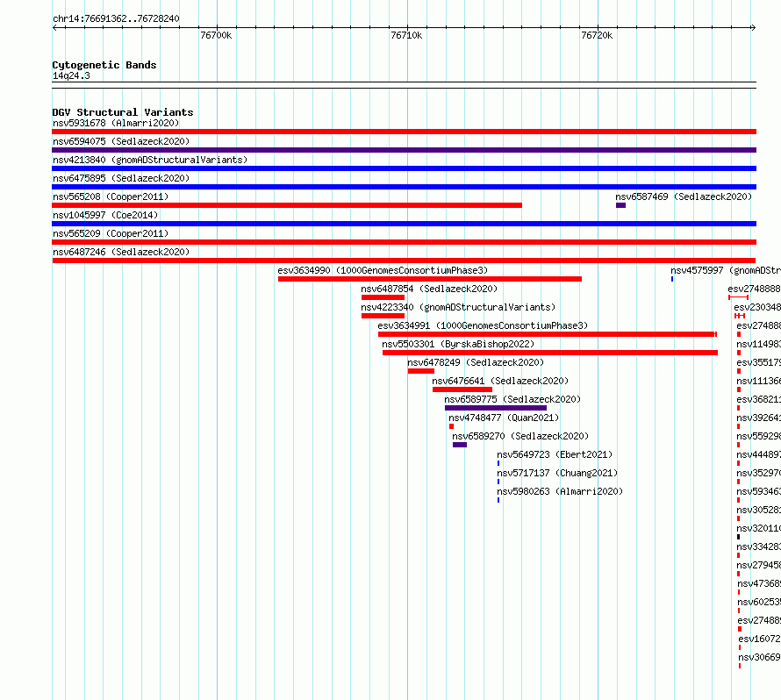This screenshot has width=781, height=700.
Task: Click the right arrow of the coordinate ruler
Action: 753,27
